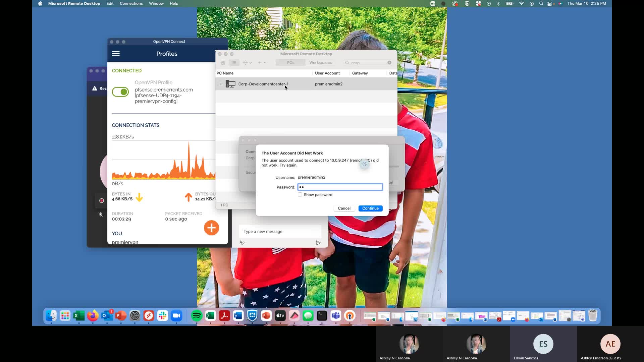Sort the list by User Account column
The width and height of the screenshot is (644, 362).
point(327,73)
